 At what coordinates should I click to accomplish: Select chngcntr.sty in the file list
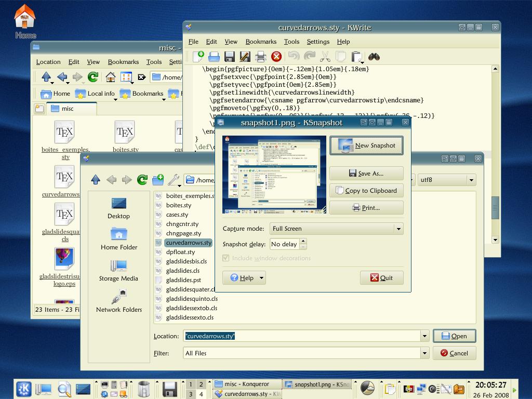(x=182, y=224)
